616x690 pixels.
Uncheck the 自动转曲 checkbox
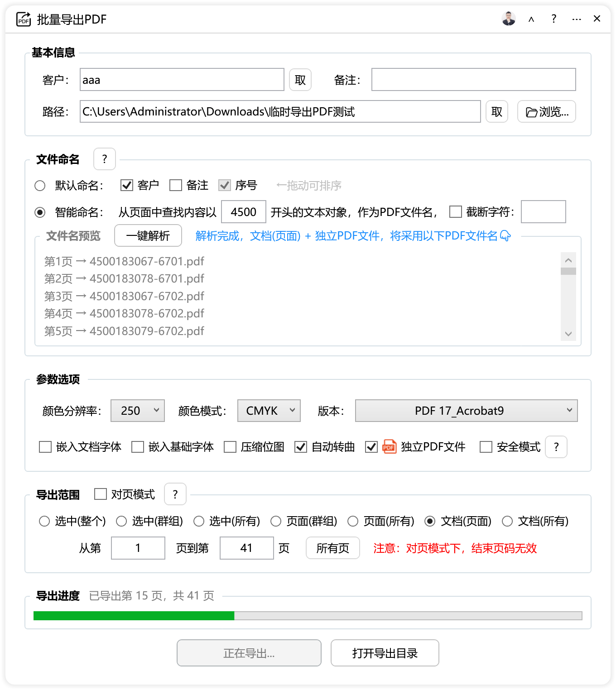tap(301, 447)
